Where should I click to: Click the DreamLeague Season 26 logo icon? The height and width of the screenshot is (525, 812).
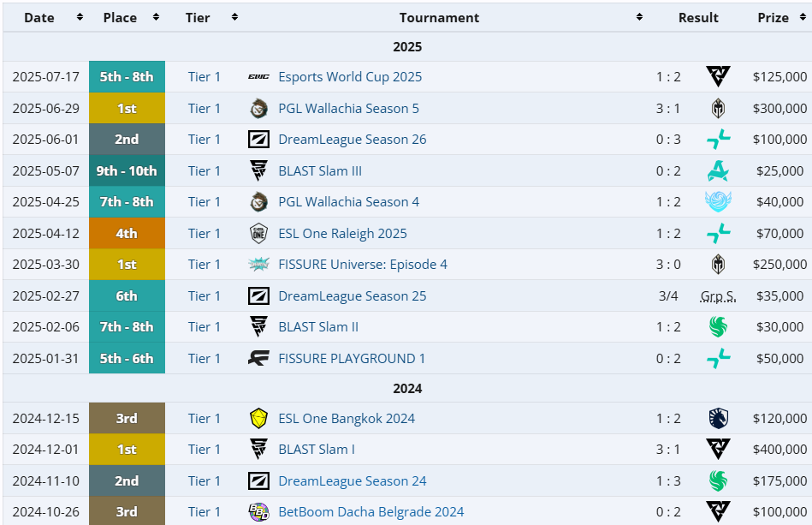pos(258,140)
